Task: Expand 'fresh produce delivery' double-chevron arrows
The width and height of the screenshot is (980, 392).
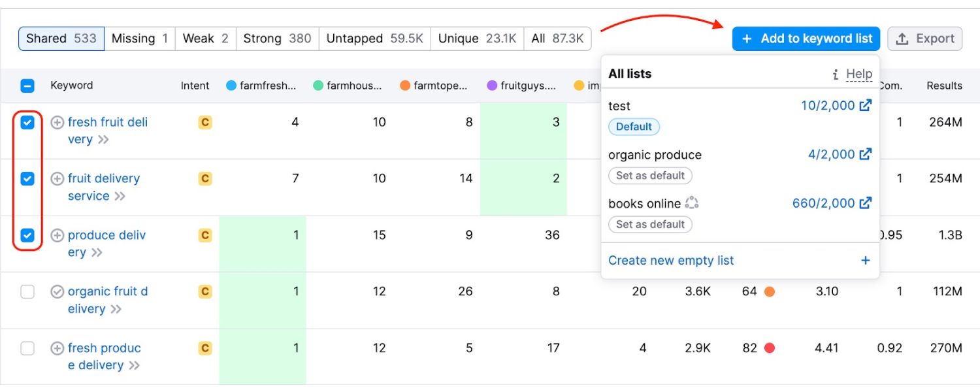Action: pos(134,366)
